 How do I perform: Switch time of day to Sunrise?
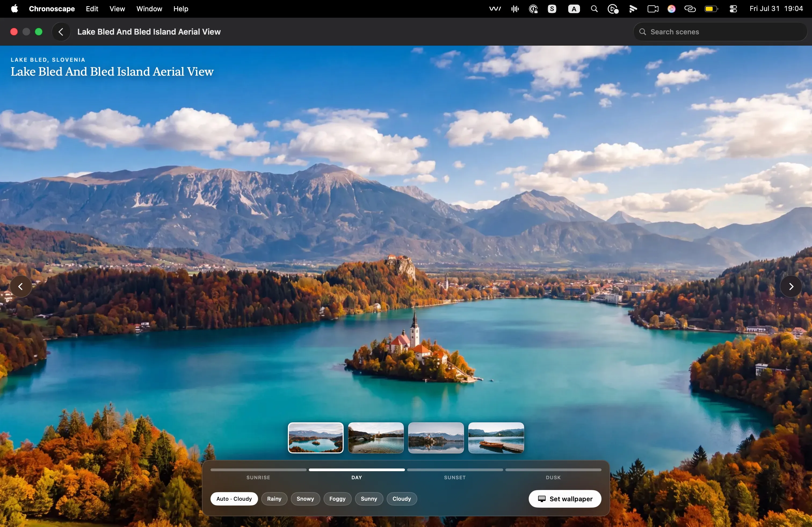(258, 474)
